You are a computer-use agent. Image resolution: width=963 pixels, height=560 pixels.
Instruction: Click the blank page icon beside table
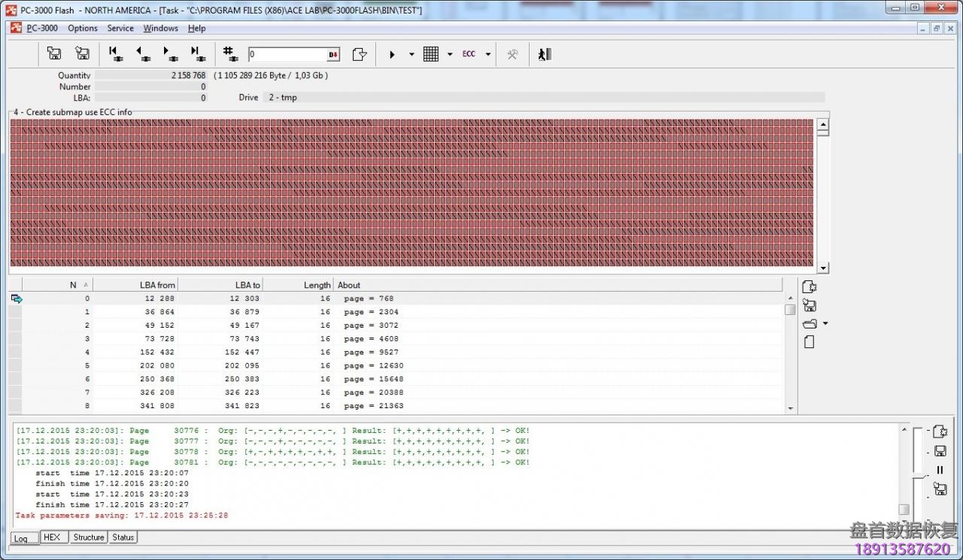(x=810, y=342)
